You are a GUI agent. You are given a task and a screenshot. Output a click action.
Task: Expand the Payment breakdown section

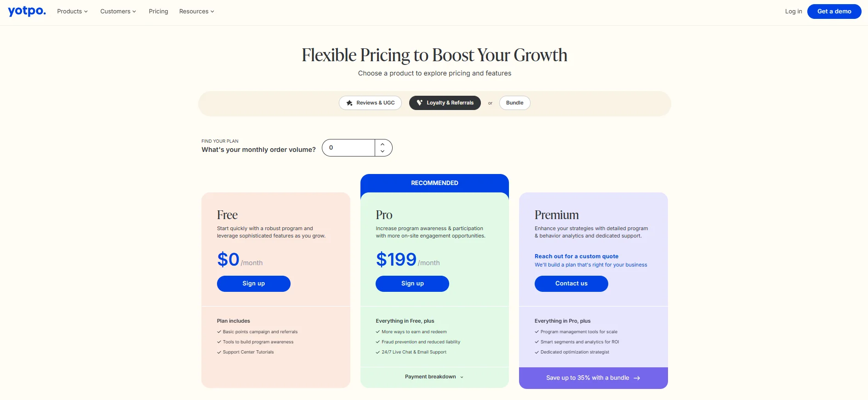click(x=434, y=377)
